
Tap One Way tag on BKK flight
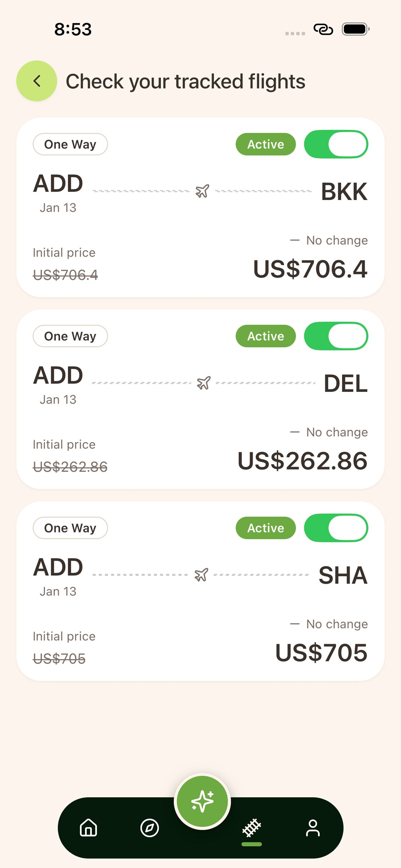tap(70, 144)
